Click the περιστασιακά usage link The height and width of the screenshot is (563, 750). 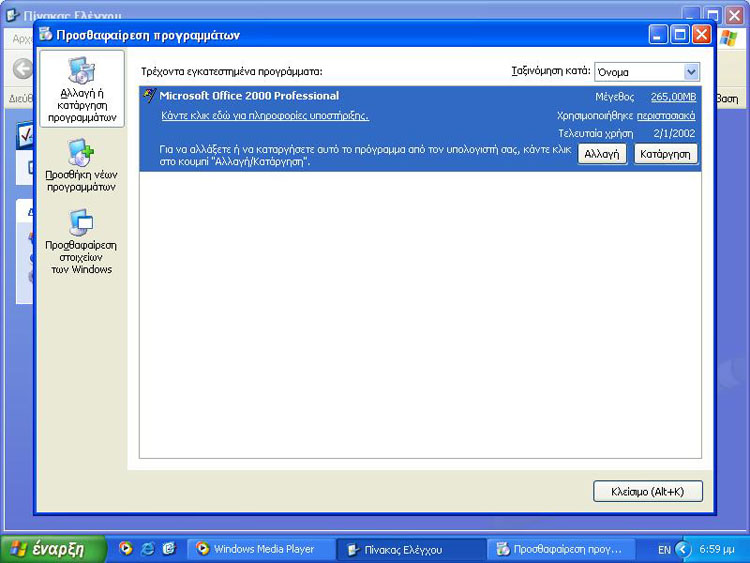click(x=666, y=116)
